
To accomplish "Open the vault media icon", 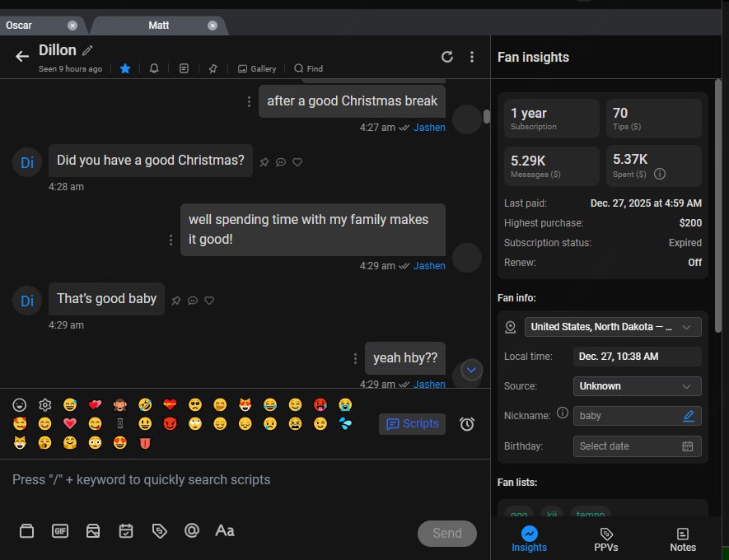I will 26,530.
